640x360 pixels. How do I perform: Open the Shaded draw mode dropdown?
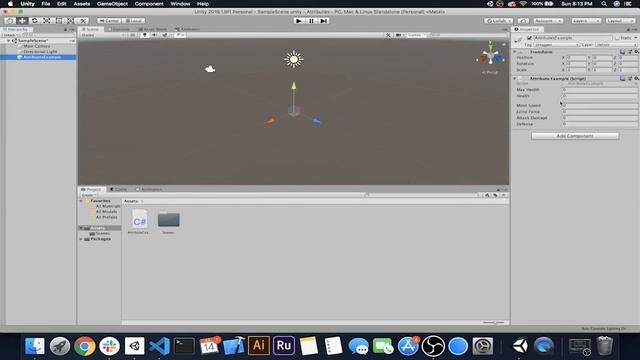[103, 35]
